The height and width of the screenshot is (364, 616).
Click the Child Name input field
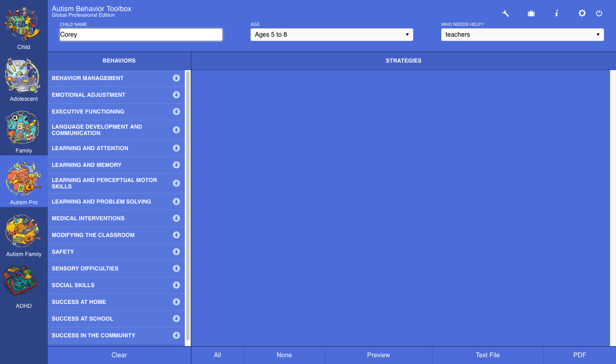[141, 35]
